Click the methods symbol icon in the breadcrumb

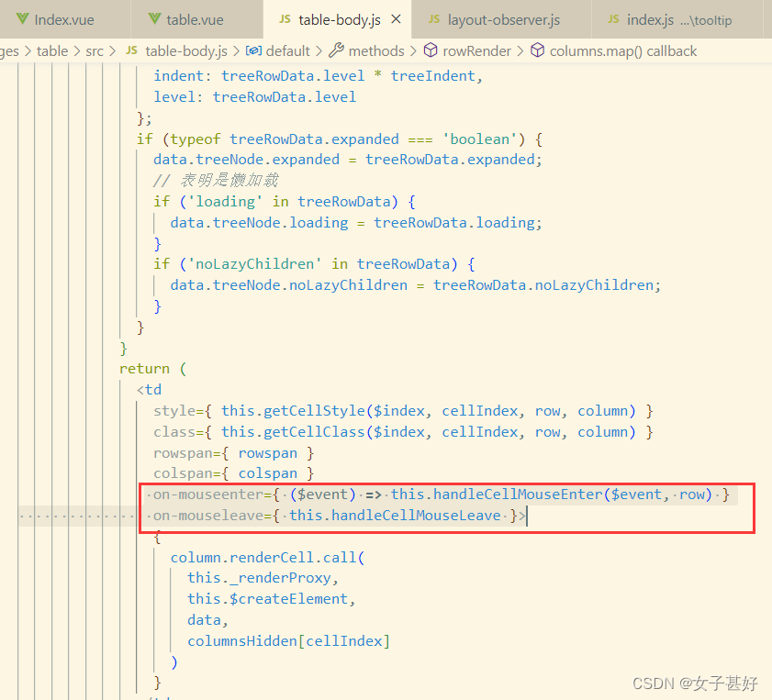pyautogui.click(x=336, y=51)
